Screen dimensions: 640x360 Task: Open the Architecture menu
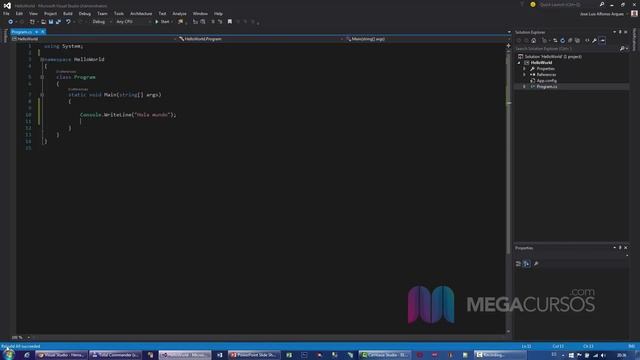click(x=141, y=13)
